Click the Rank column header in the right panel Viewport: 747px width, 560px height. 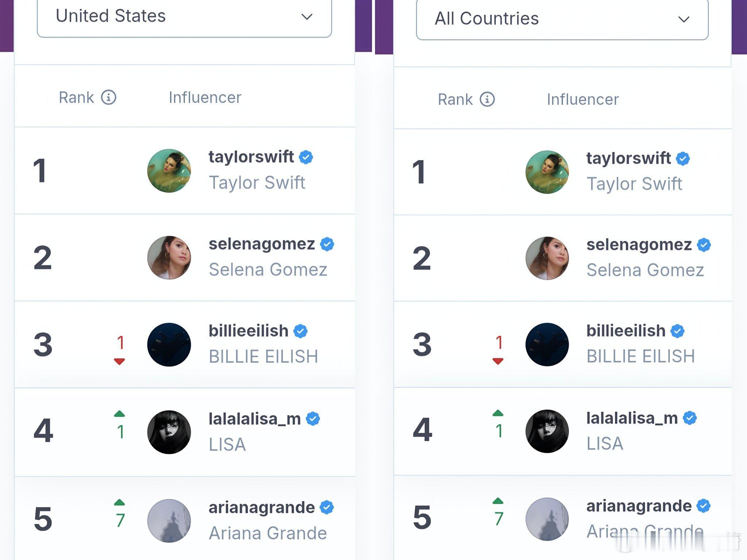tap(455, 100)
